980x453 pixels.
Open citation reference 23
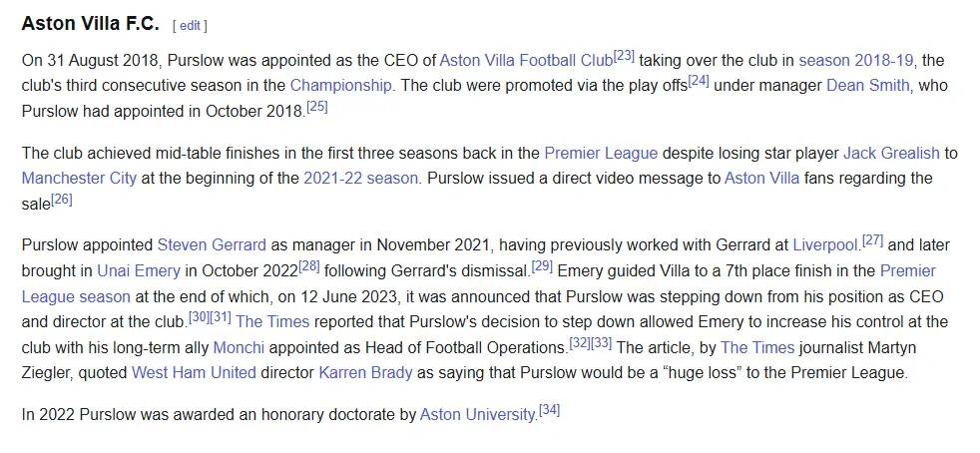[624, 56]
